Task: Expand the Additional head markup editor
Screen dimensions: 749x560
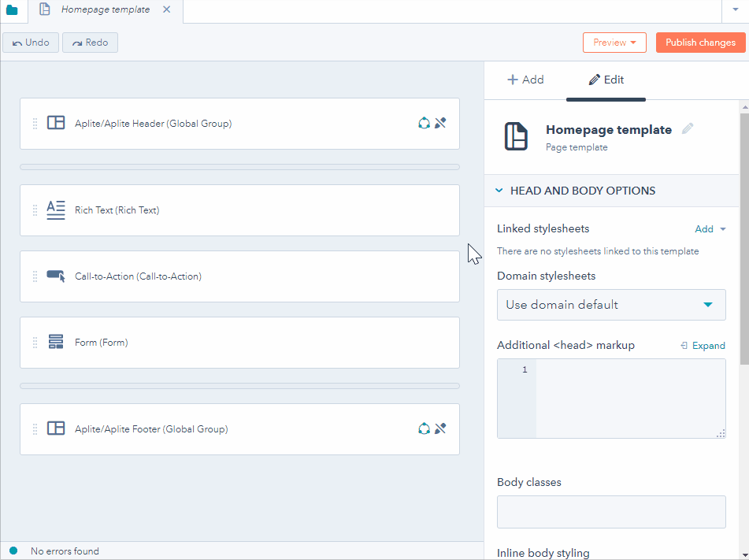Action: [x=703, y=346]
